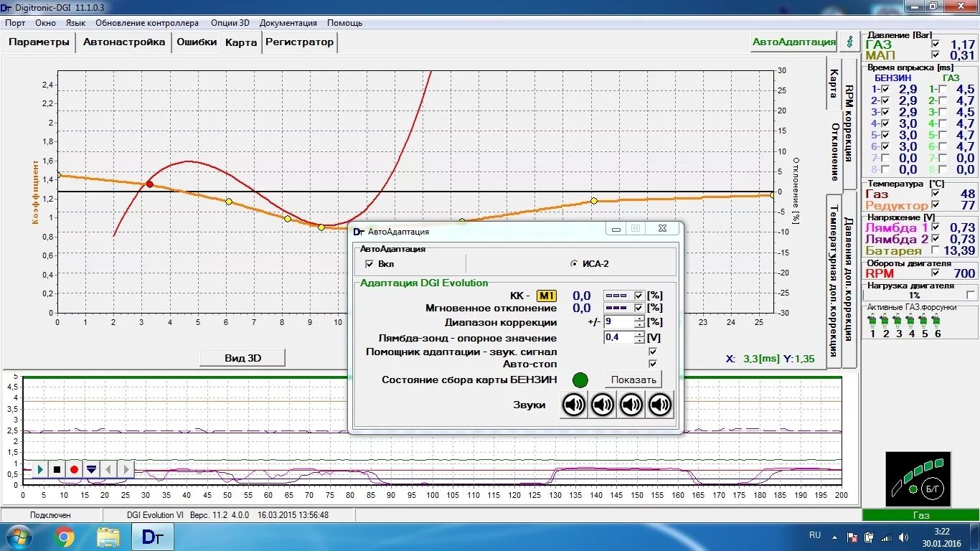Image resolution: width=980 pixels, height=551 pixels.
Task: Open the Опции 3D menu
Action: tap(230, 23)
